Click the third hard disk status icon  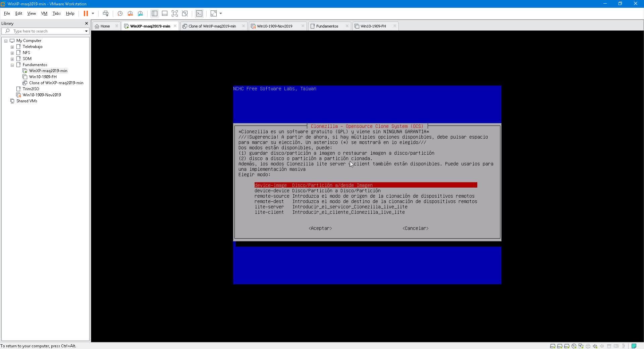(567, 346)
